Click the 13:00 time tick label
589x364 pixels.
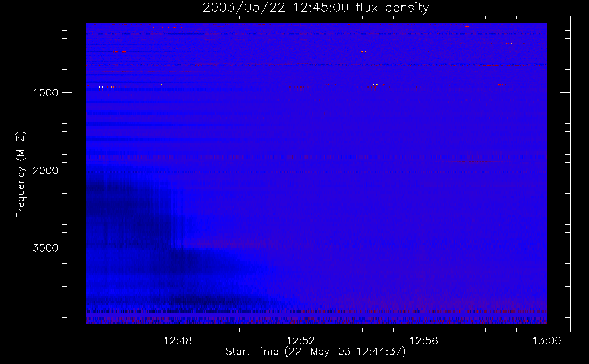pyautogui.click(x=547, y=341)
